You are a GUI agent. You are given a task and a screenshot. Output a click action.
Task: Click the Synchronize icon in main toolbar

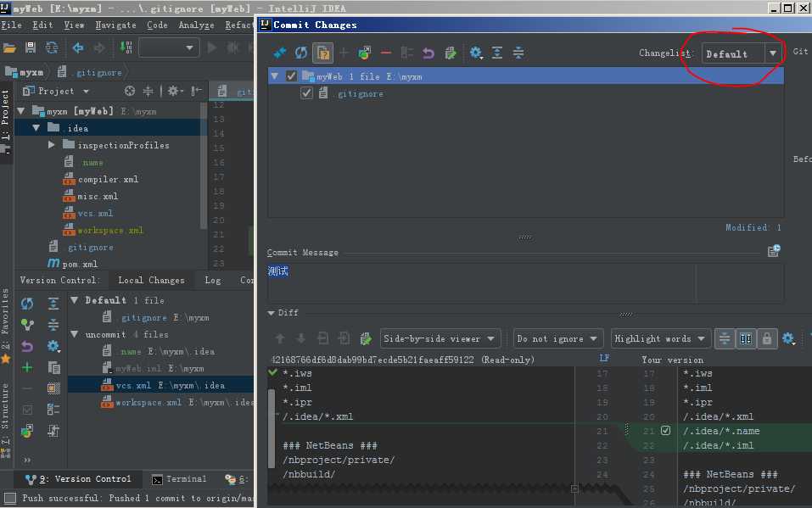pos(52,48)
